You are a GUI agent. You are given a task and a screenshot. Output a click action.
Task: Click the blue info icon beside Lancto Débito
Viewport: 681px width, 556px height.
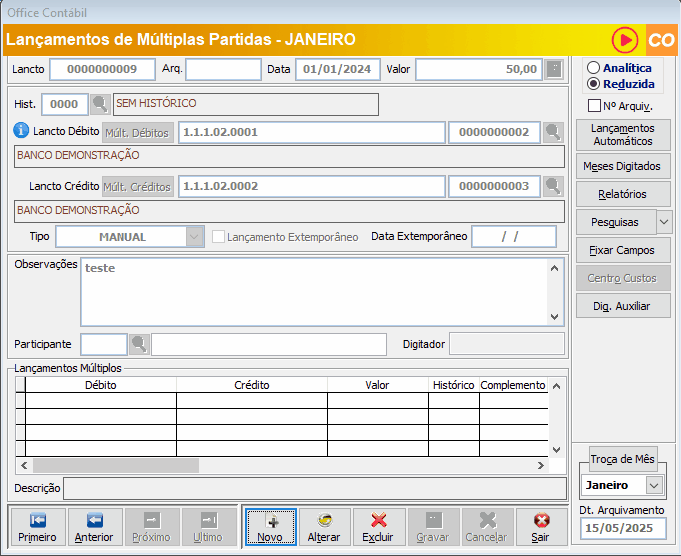point(22,131)
